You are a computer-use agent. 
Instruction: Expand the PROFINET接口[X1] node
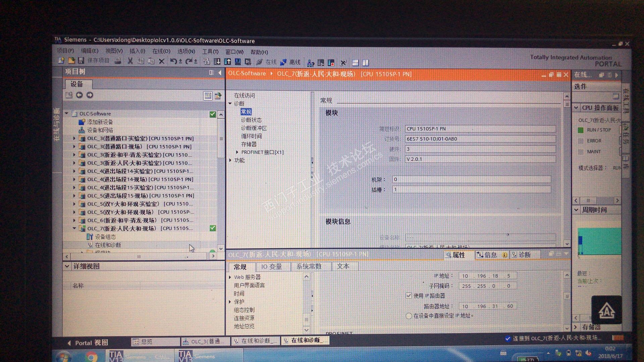(x=237, y=152)
